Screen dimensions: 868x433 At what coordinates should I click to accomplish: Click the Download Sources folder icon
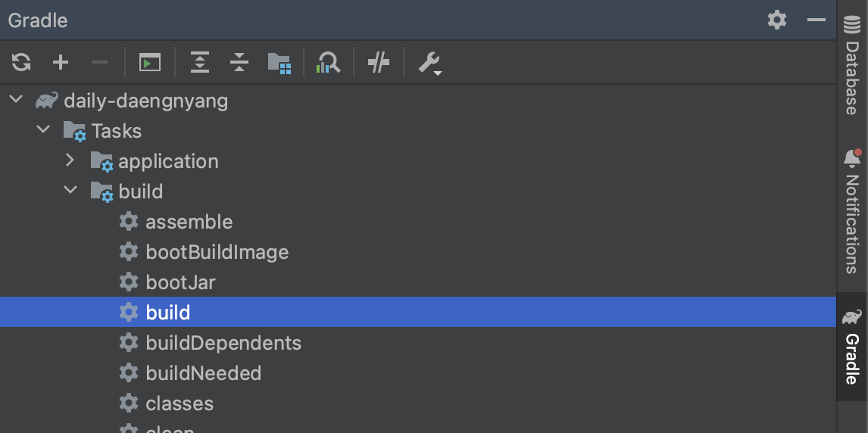coord(279,62)
